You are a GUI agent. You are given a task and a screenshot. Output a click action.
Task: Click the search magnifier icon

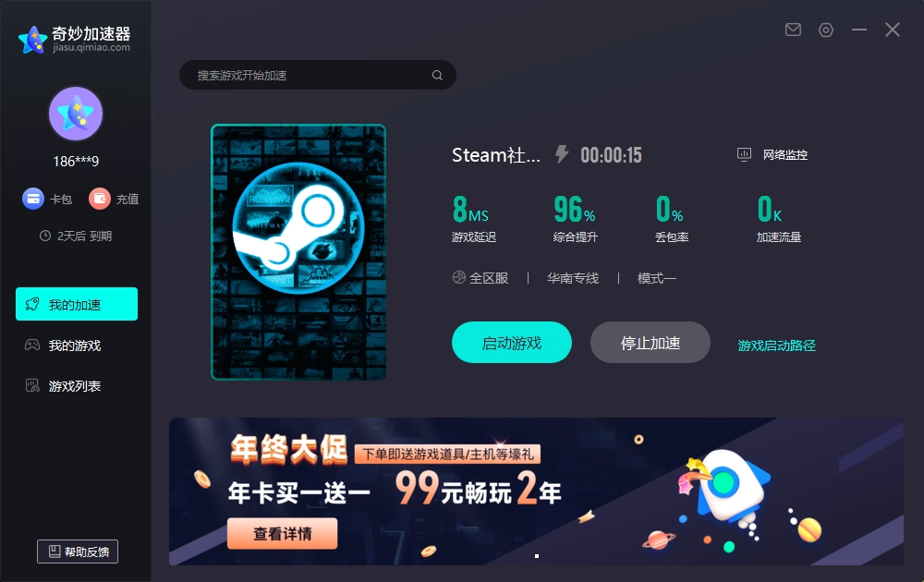[x=437, y=75]
